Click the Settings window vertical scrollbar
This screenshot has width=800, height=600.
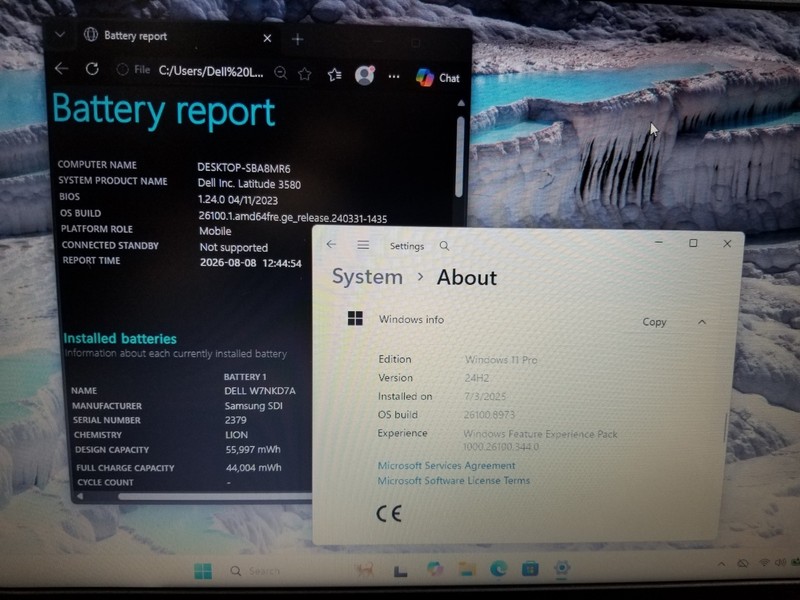pyautogui.click(x=726, y=428)
